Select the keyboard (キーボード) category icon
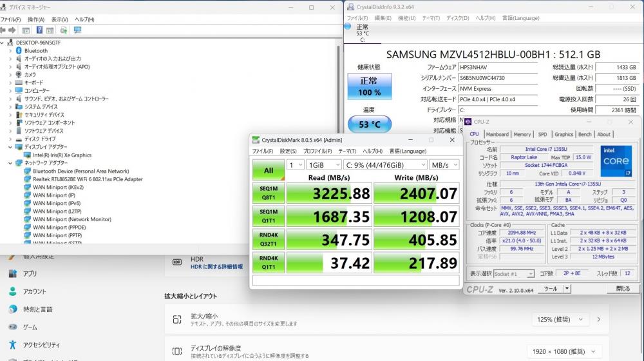Image resolution: width=644 pixels, height=361 pixels. 19,83
